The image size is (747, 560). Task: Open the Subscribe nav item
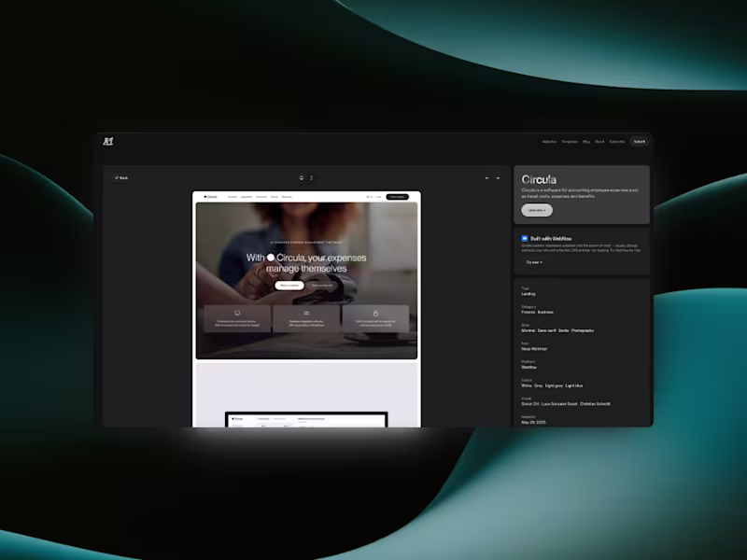tap(617, 142)
